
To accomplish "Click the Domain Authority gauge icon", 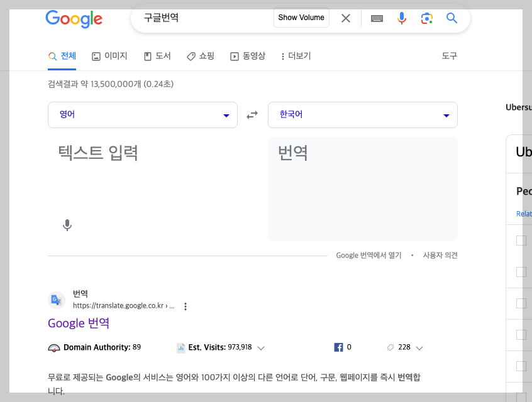I will pyautogui.click(x=54, y=348).
